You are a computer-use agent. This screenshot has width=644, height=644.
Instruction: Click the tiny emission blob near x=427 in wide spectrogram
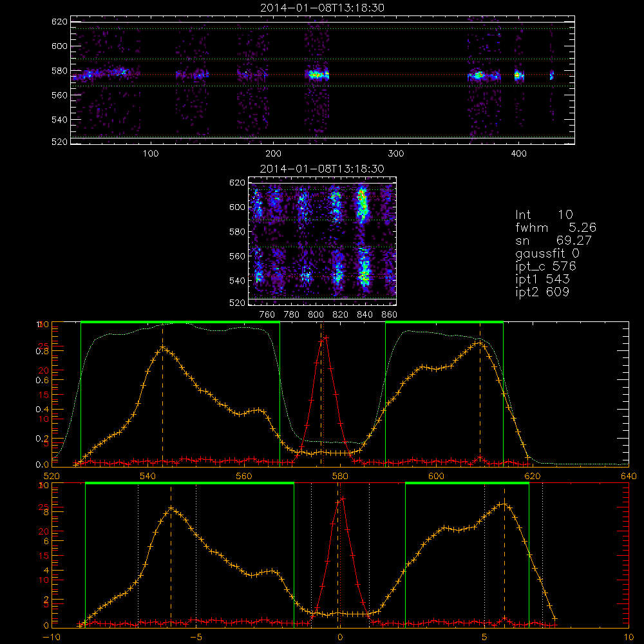552,75
